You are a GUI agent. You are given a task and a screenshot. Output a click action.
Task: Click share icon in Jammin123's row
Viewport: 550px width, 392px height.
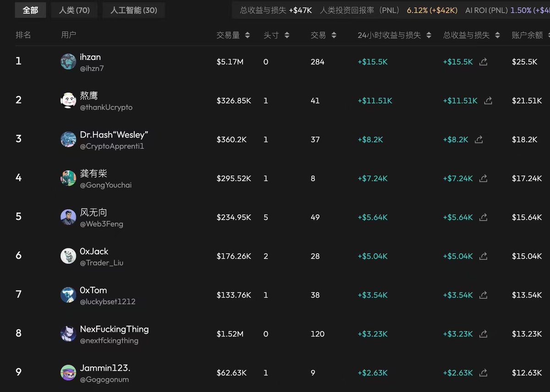[483, 373]
